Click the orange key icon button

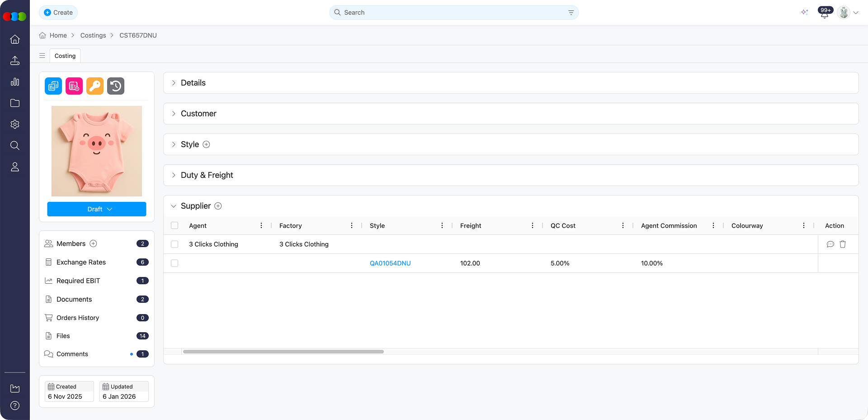(x=95, y=86)
